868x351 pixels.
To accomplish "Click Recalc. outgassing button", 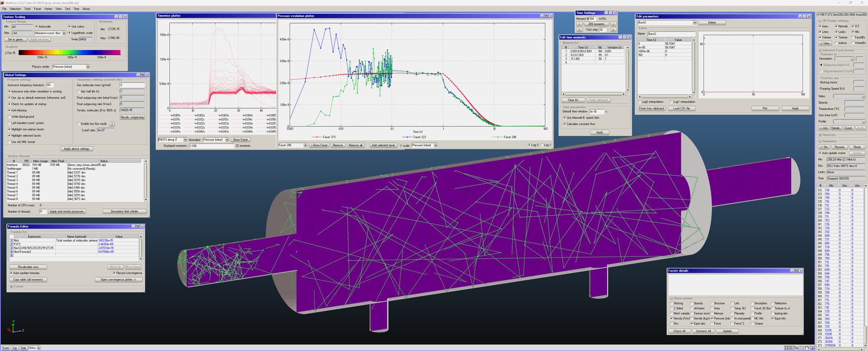I will (132, 117).
